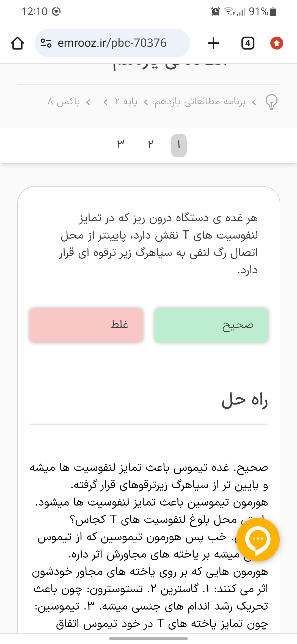Select current question page ۱

179,145
